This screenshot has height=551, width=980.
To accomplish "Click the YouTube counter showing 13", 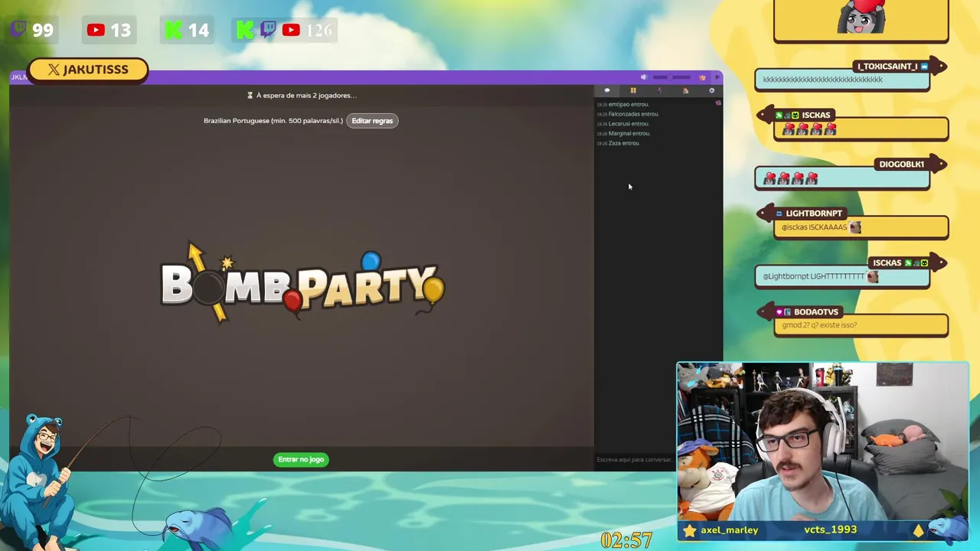I will coord(109,30).
